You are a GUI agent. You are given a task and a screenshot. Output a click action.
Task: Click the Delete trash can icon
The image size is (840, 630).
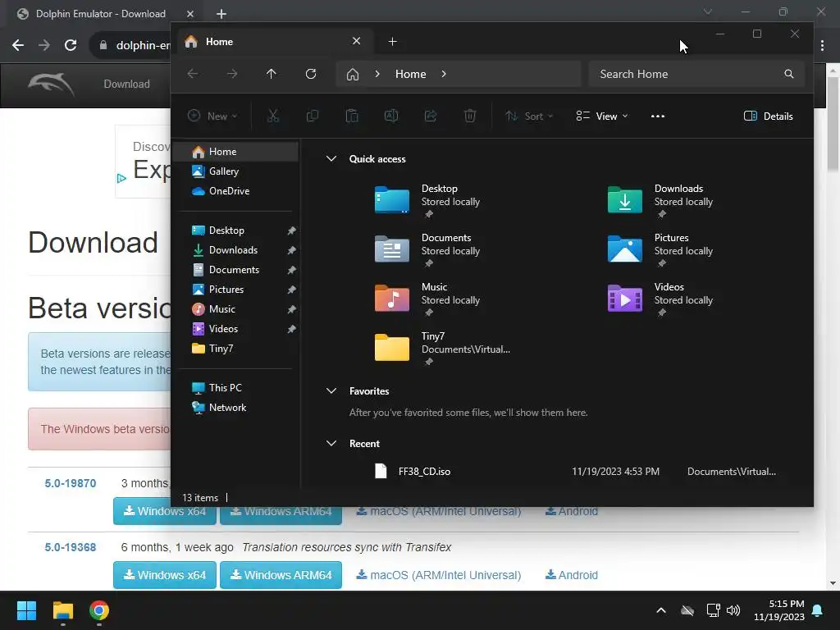pyautogui.click(x=470, y=116)
